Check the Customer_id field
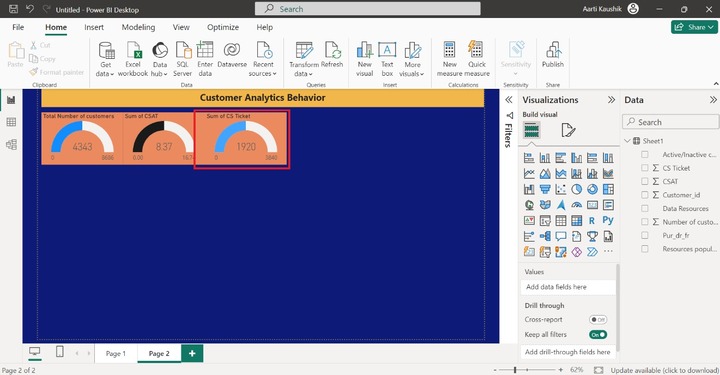The height and width of the screenshot is (375, 720). 645,195
